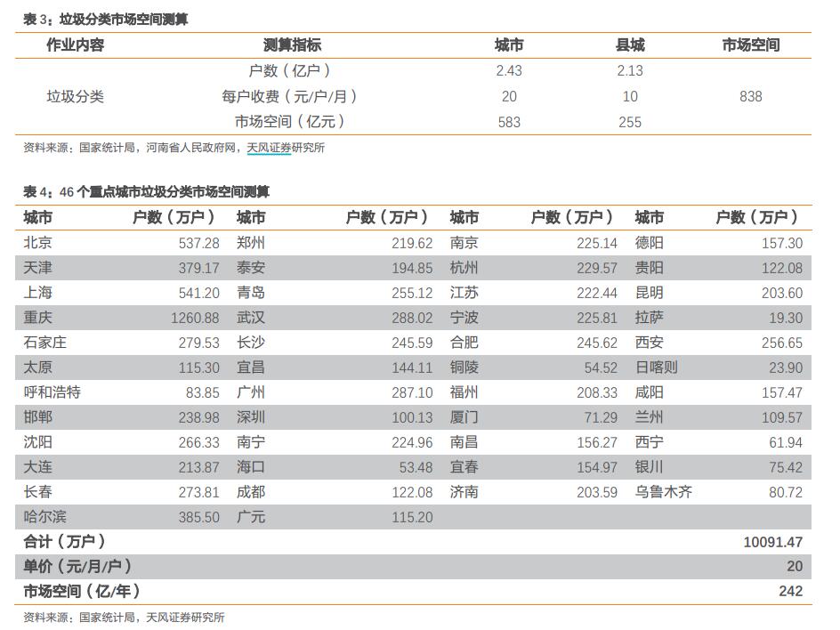Select the 呼和浩特 city cell

[x=52, y=392]
